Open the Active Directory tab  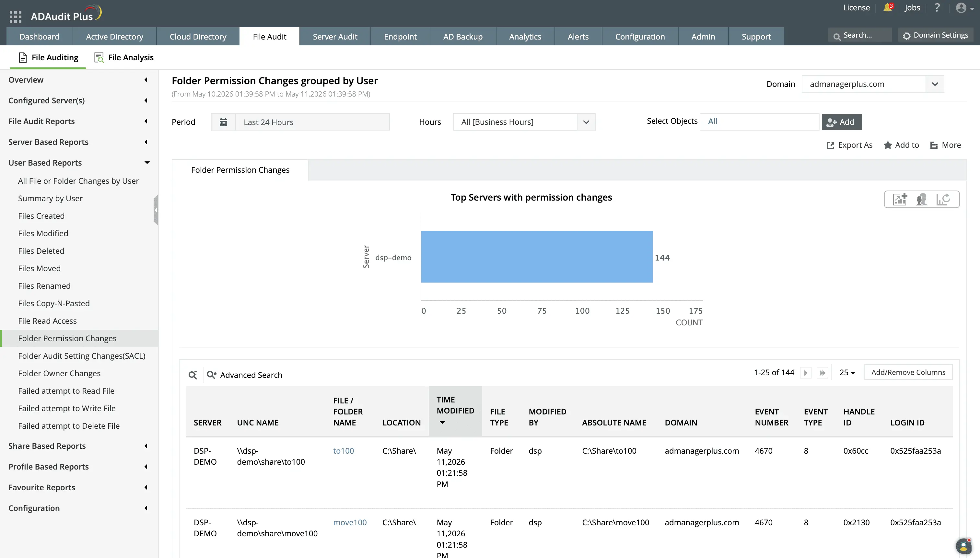(x=115, y=36)
